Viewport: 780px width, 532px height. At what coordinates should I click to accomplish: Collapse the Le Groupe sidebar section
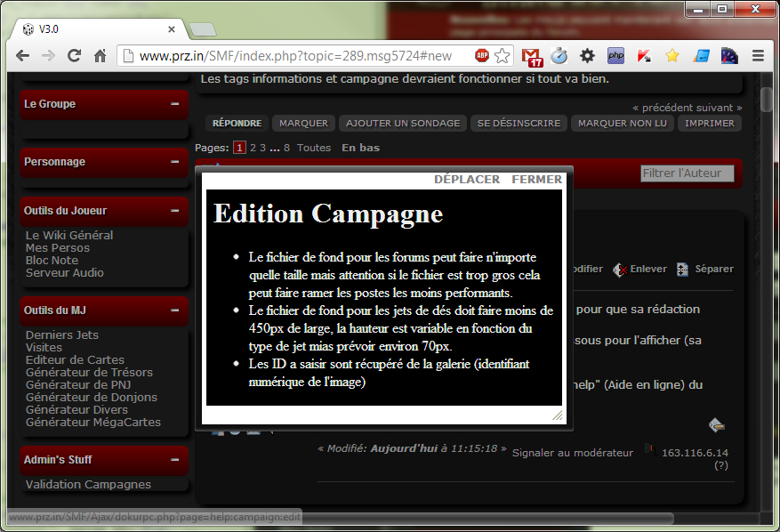coord(174,104)
